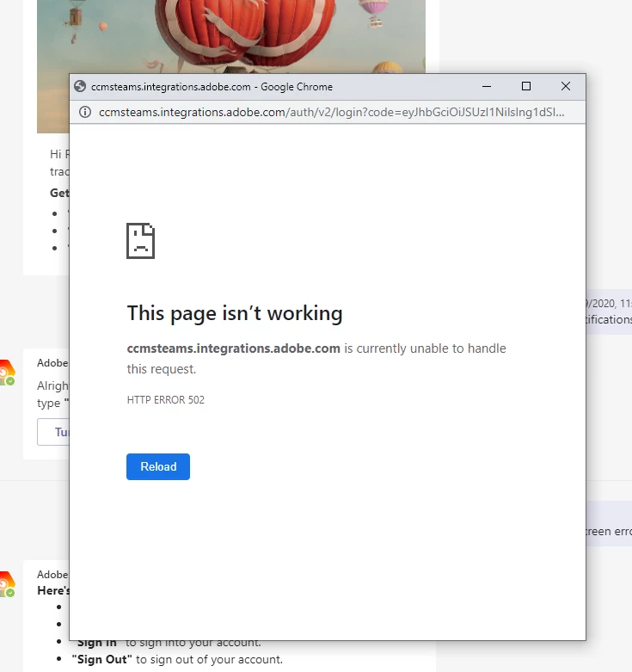Image resolution: width=632 pixels, height=672 pixels.
Task: Click the upper Adobe bot avatar in Teams
Action: tap(7, 373)
